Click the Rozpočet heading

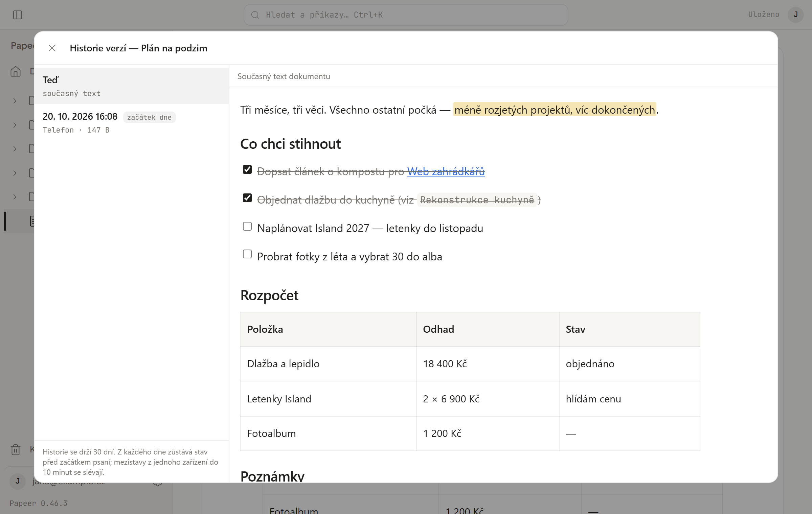click(x=269, y=296)
